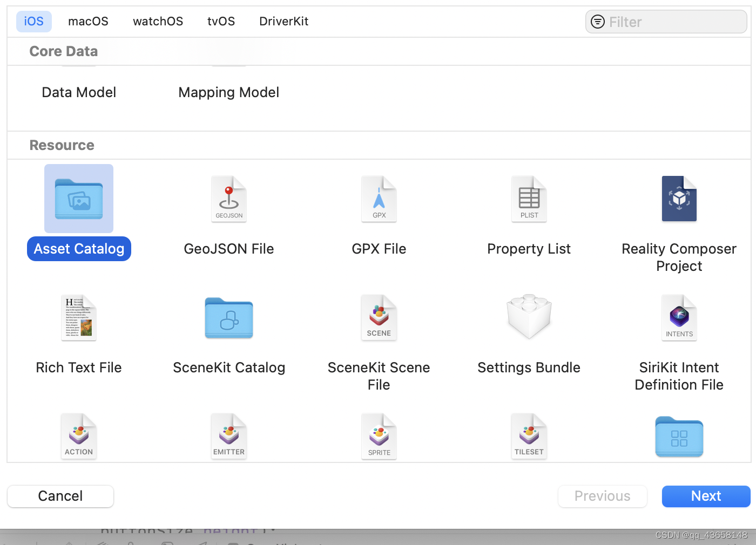Select the Property List PLIST icon

[529, 199]
